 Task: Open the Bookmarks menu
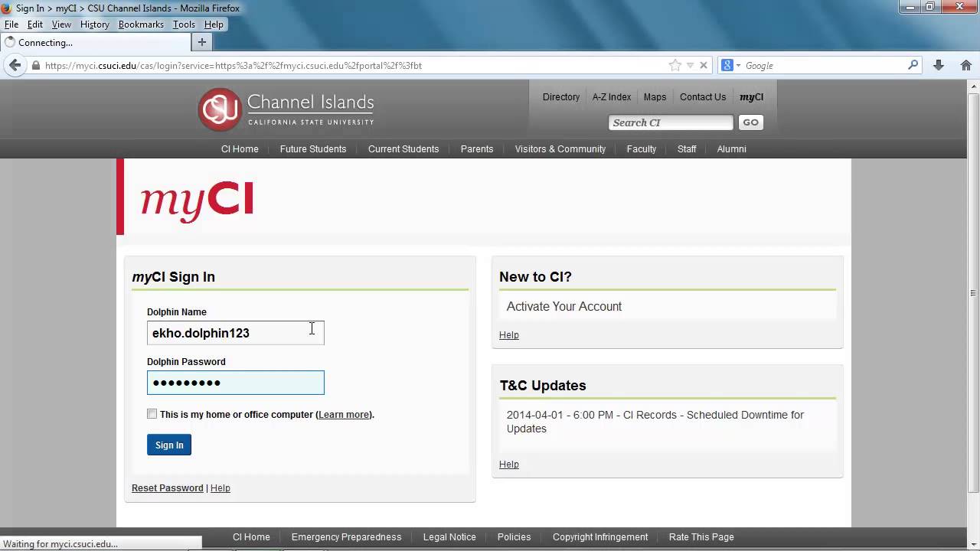pyautogui.click(x=141, y=24)
